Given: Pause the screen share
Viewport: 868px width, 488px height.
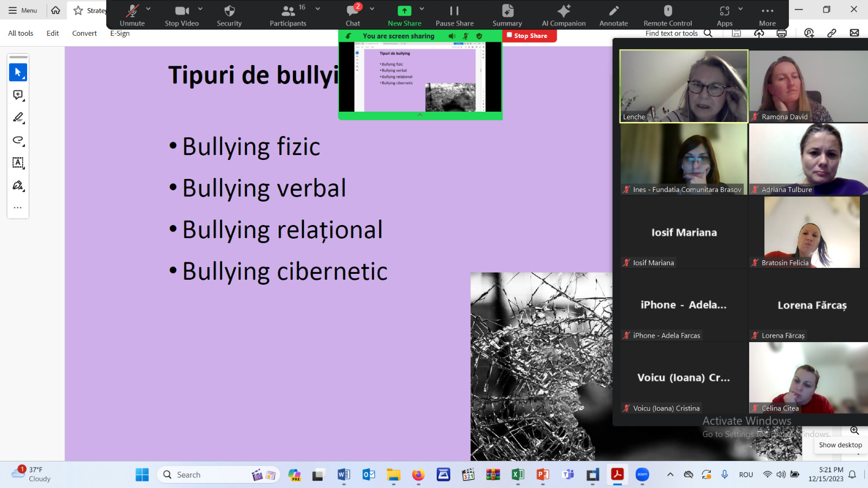Looking at the screenshot, I should [454, 15].
